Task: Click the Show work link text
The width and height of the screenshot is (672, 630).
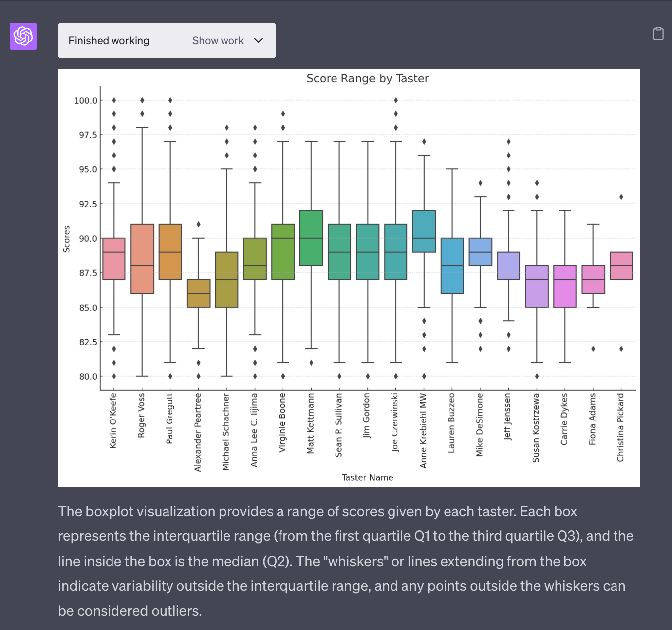Action: point(218,40)
